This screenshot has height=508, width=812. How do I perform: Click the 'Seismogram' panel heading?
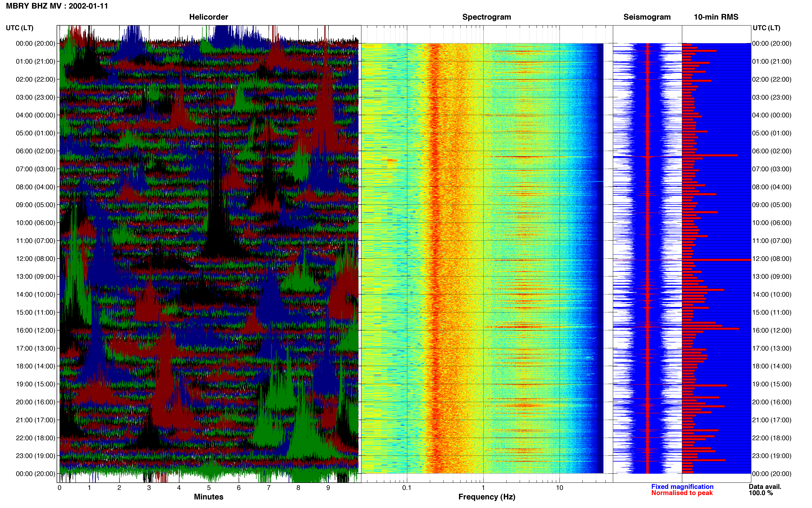pyautogui.click(x=647, y=17)
